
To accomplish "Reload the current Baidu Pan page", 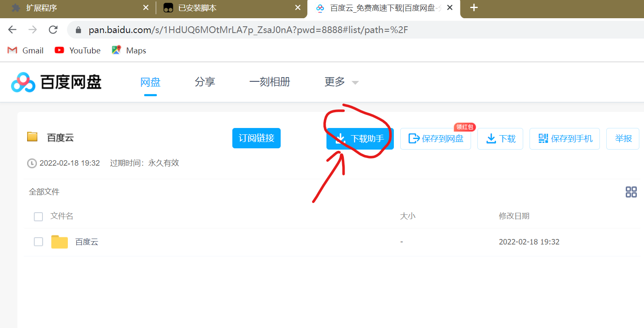I will coord(53,30).
